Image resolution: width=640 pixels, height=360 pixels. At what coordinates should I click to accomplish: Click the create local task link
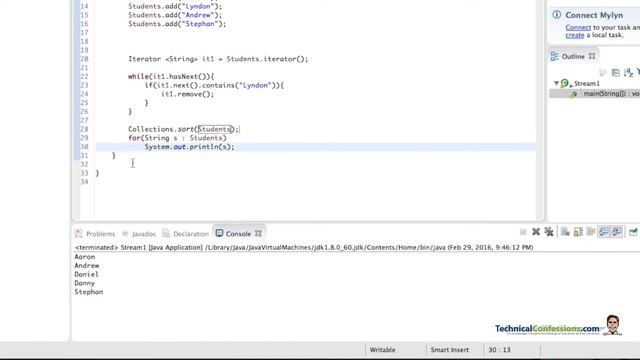pyautogui.click(x=575, y=35)
